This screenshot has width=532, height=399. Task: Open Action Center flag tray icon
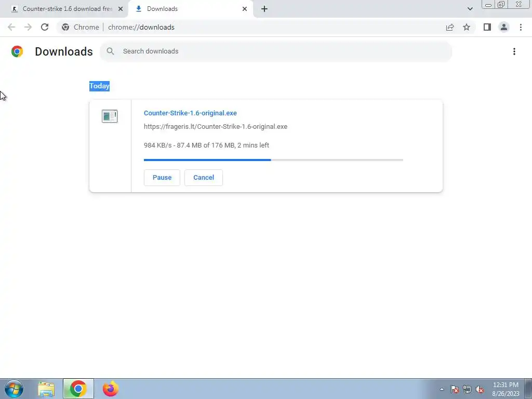pyautogui.click(x=455, y=389)
